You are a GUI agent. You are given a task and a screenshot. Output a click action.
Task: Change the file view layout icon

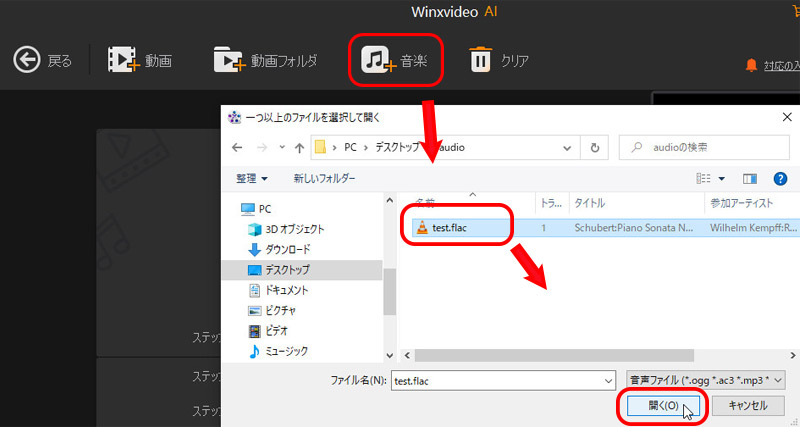coord(704,179)
